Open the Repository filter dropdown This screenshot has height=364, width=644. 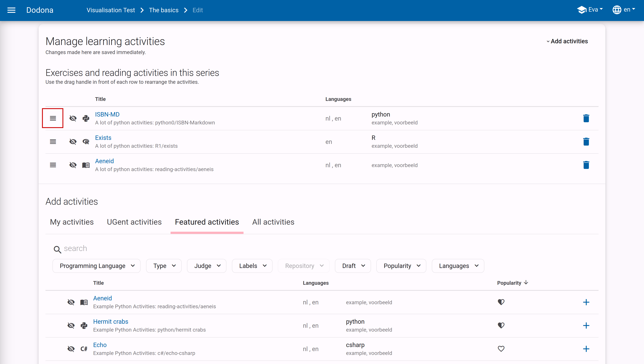pyautogui.click(x=304, y=266)
